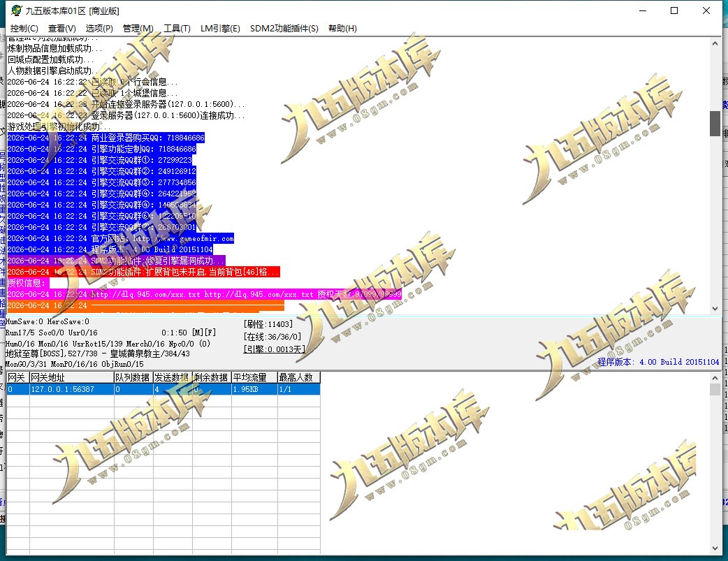728x561 pixels.
Task: Click the application icon in title bar
Action: point(17,10)
